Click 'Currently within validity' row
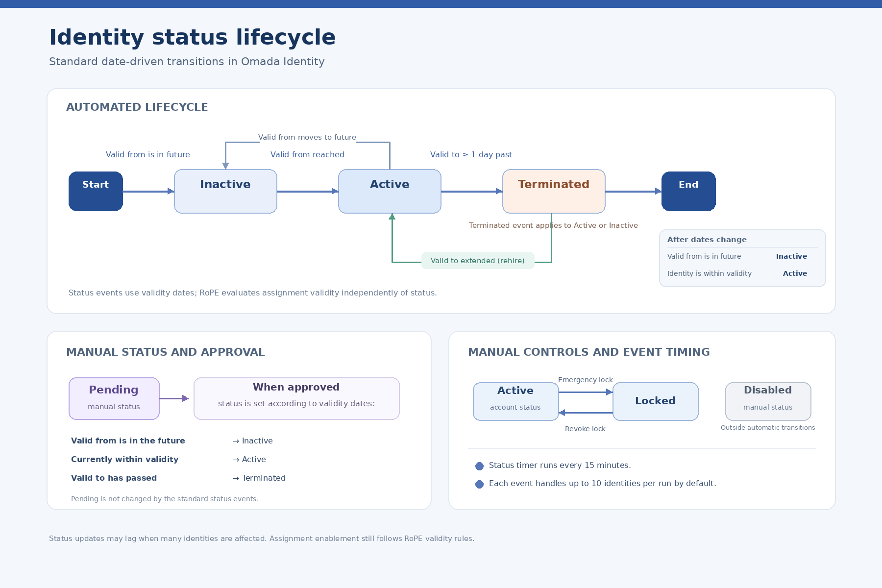 click(x=169, y=459)
